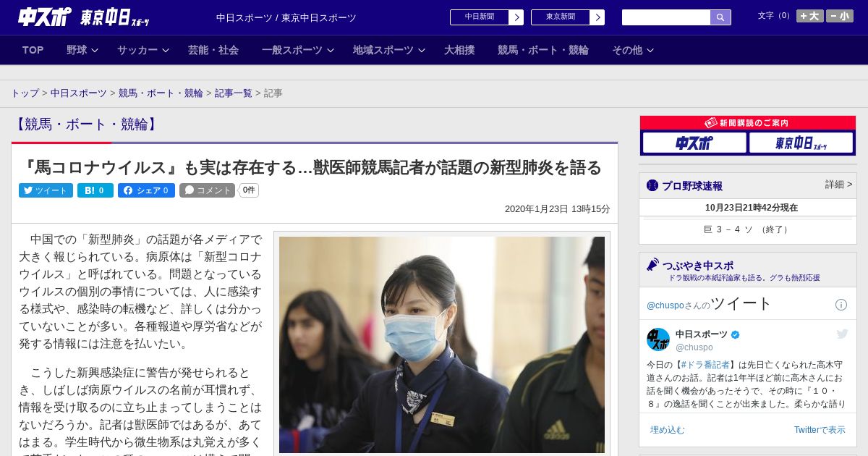The image size is (868, 456).
Task: Decrease text size with the 小 button
Action: click(x=840, y=16)
